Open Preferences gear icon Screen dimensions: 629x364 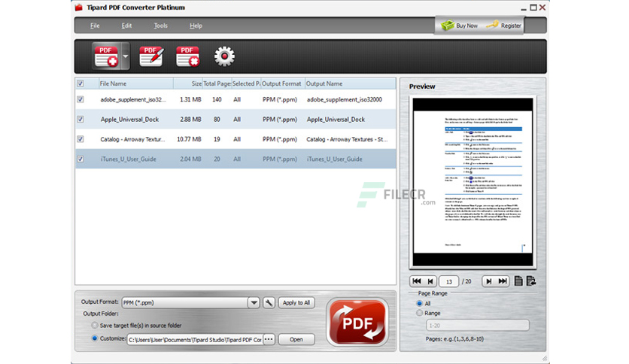click(x=224, y=56)
